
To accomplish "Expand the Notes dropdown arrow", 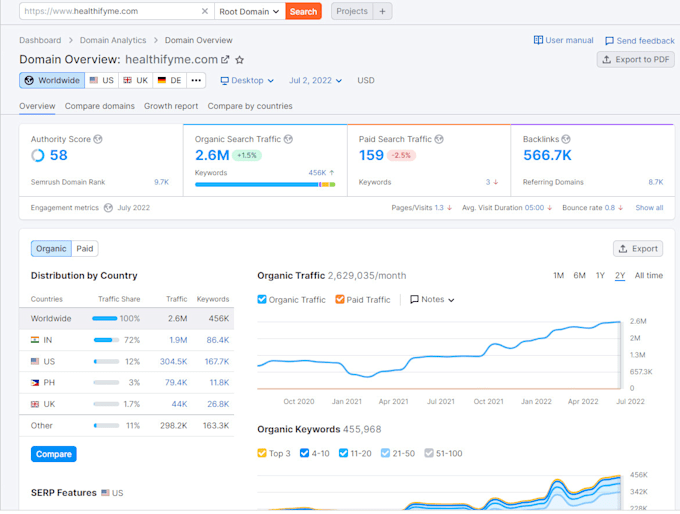I will coord(451,300).
